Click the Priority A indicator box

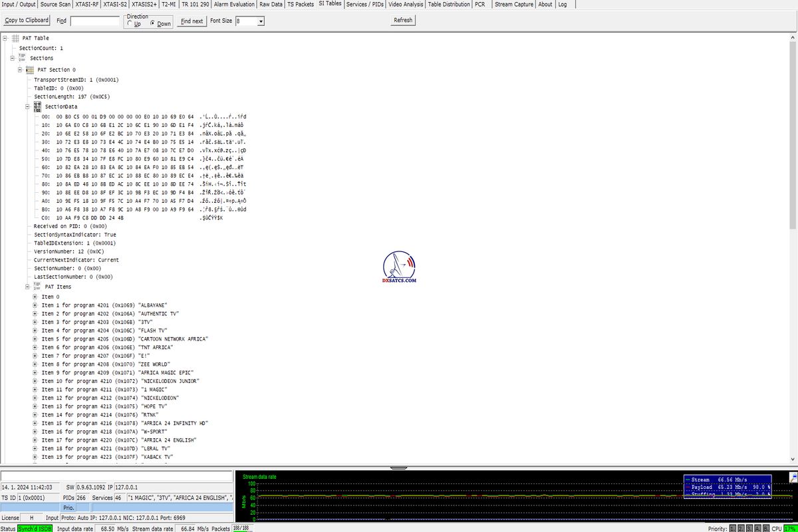[x=757, y=529]
